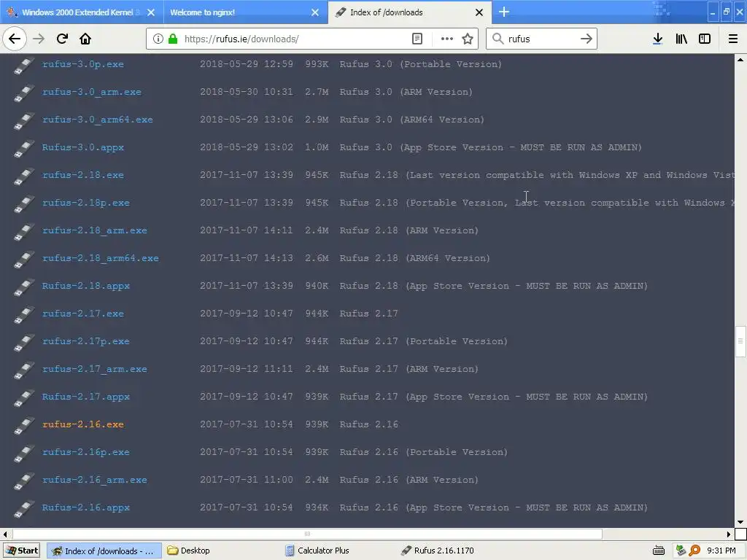
Task: Download rufus-3.0_arm.exe
Action: tap(91, 92)
